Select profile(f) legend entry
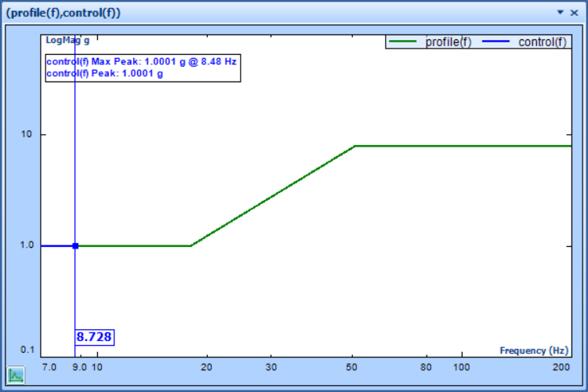 point(448,42)
